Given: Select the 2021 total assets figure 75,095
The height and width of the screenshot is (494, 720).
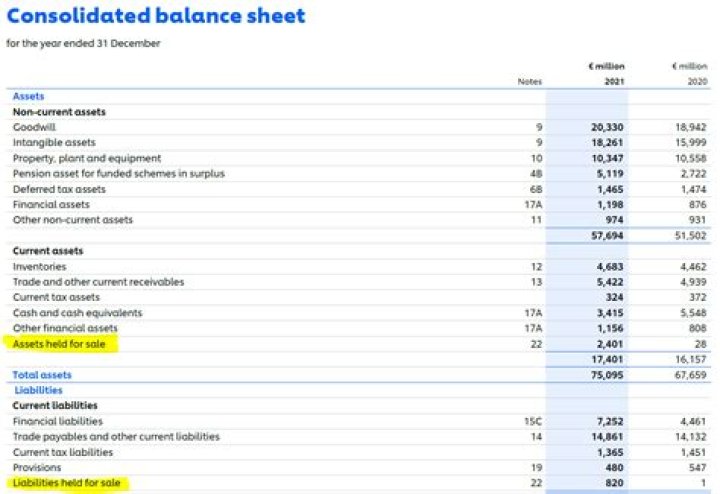Looking at the screenshot, I should 607,375.
